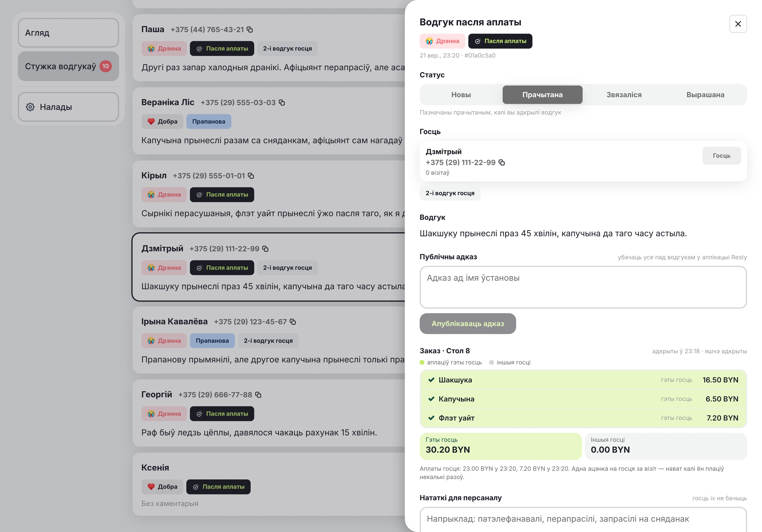
Task: Focus the Публічны адказ text field
Action: coord(583,287)
